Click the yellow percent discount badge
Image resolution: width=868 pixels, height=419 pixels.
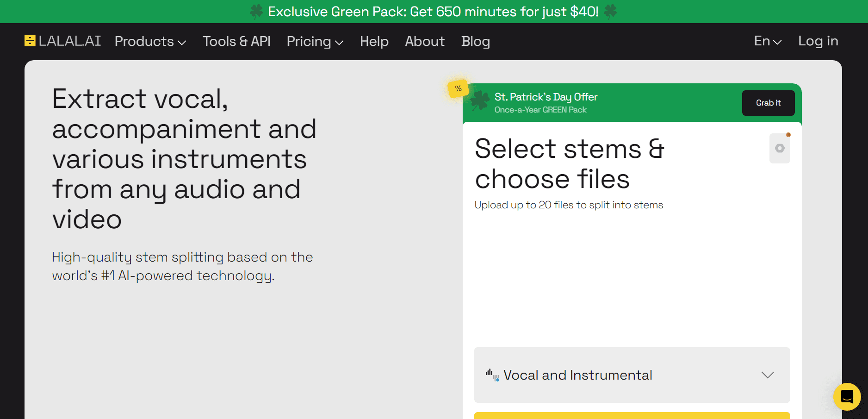coord(458,88)
